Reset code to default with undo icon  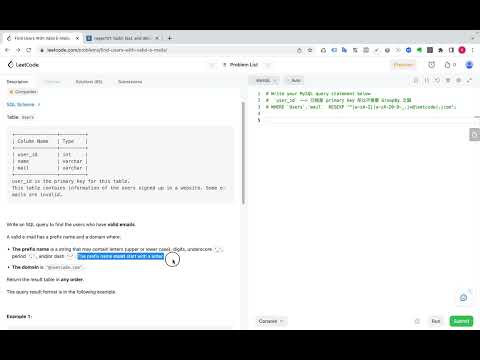437,80
